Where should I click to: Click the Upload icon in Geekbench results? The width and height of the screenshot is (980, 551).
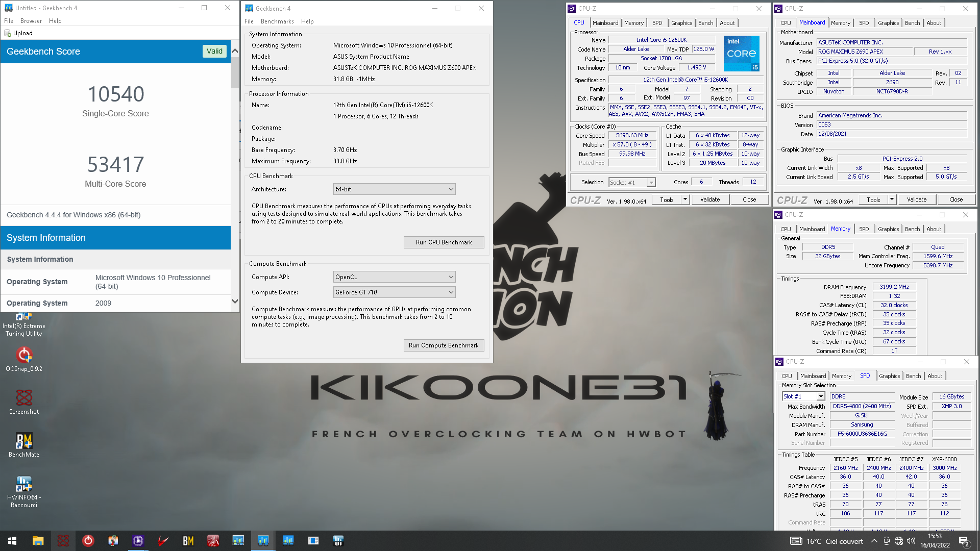(8, 33)
